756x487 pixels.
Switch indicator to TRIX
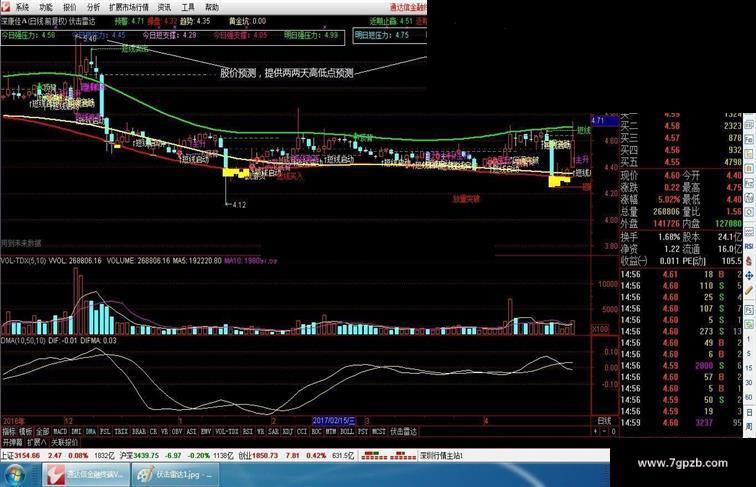click(x=121, y=432)
